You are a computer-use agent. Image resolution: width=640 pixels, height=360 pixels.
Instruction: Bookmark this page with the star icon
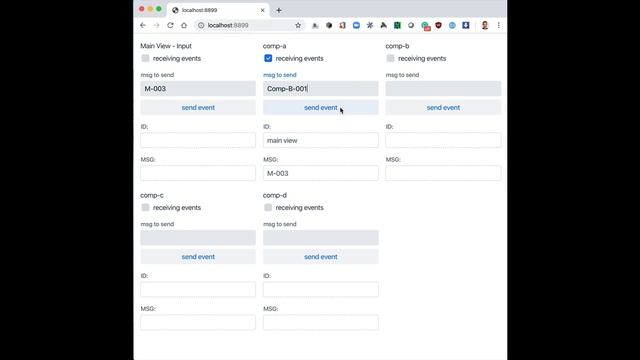[x=298, y=25]
